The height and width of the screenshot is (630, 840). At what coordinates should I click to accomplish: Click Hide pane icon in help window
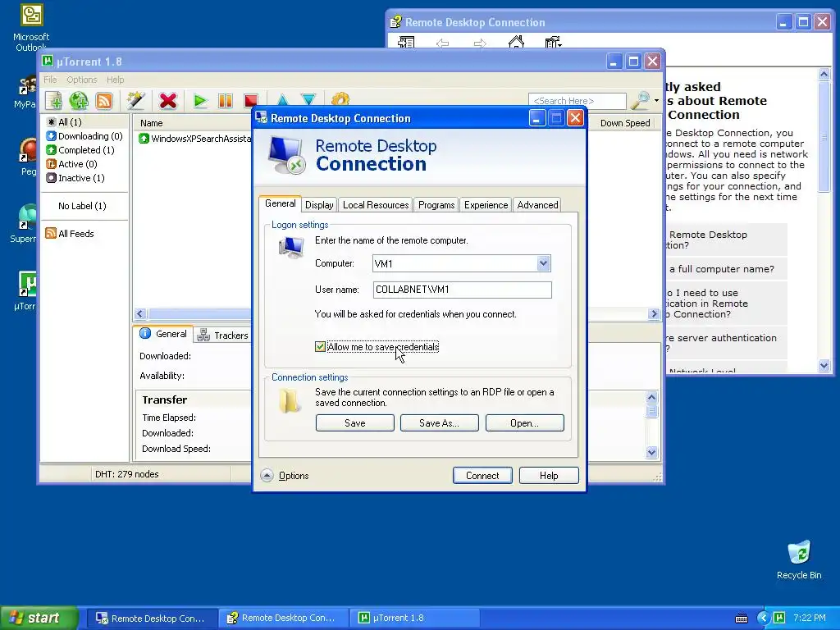[406, 43]
